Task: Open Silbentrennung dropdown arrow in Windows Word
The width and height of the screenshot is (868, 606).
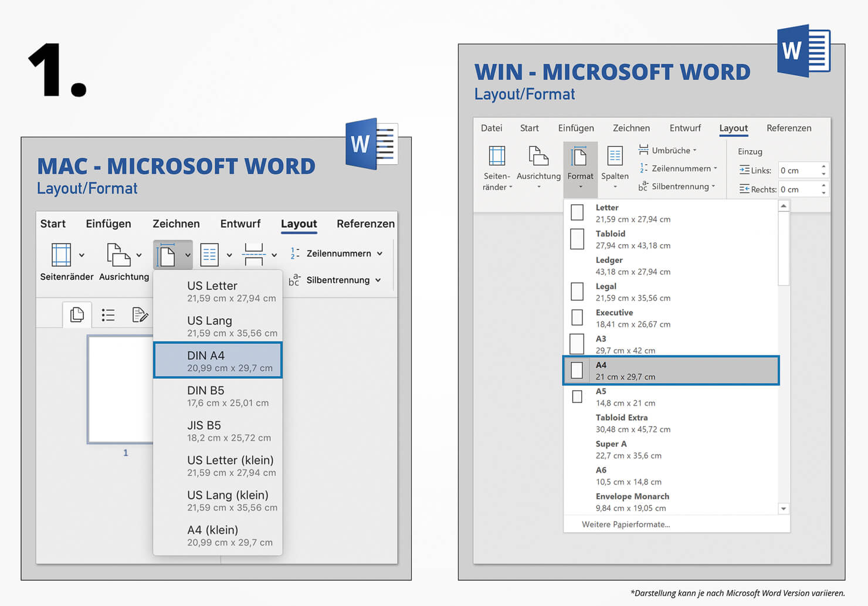Action: pos(714,187)
